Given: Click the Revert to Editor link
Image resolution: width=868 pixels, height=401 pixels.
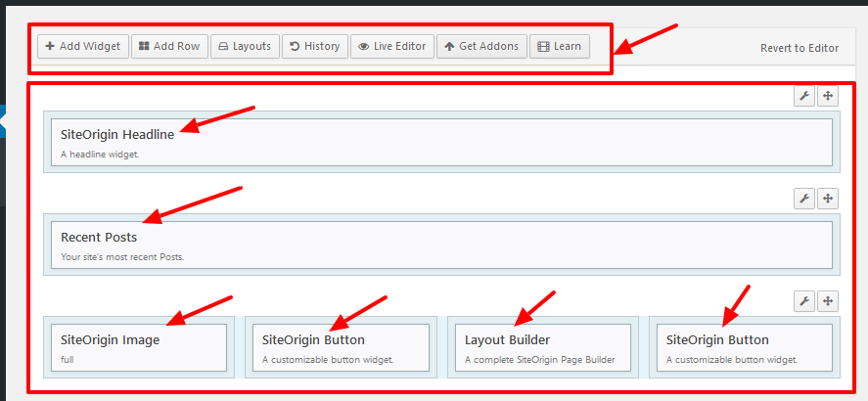Looking at the screenshot, I should point(799,48).
